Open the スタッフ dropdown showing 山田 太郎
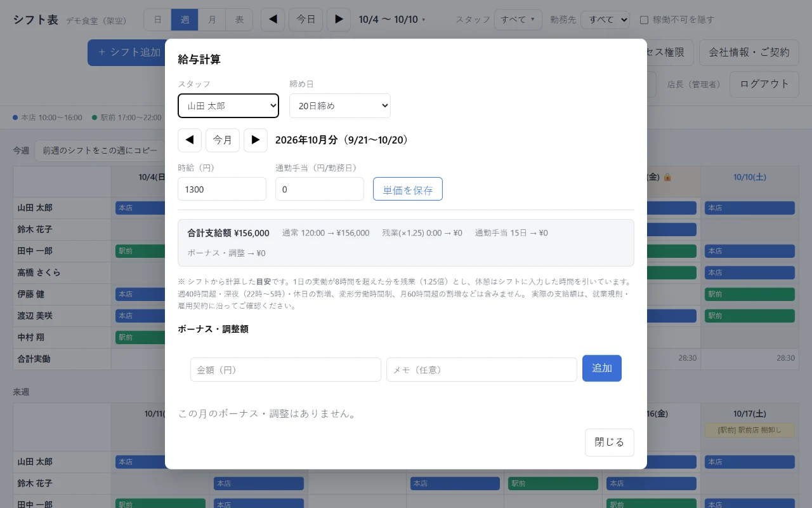 pyautogui.click(x=228, y=105)
